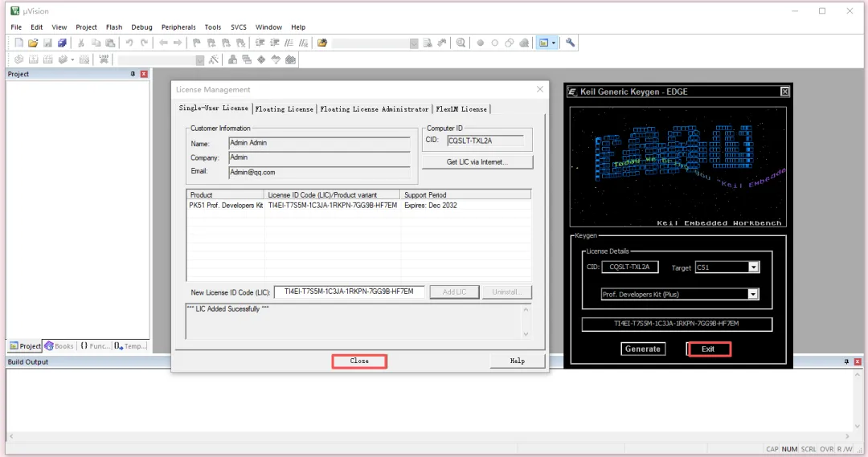868x457 pixels.
Task: Click the Open file folder icon
Action: (x=33, y=43)
